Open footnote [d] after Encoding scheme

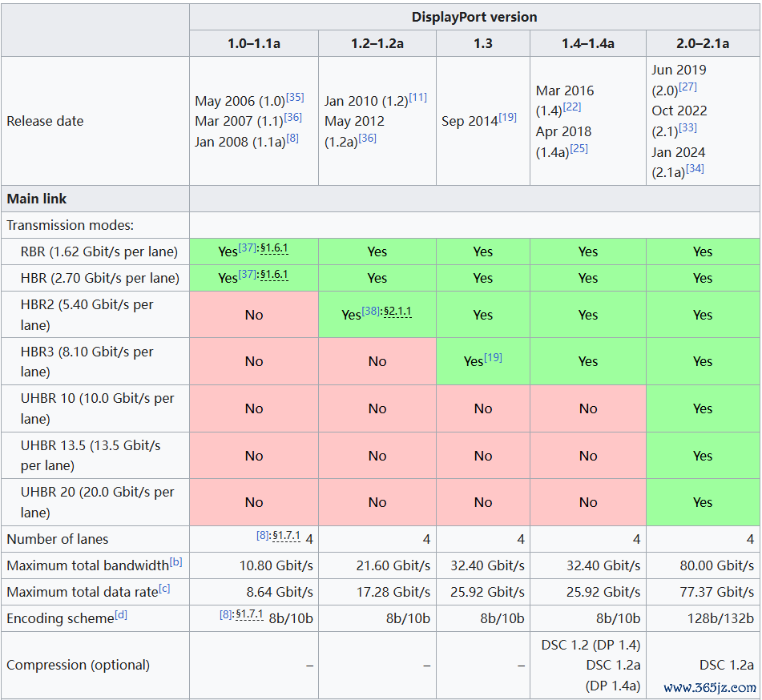121,615
